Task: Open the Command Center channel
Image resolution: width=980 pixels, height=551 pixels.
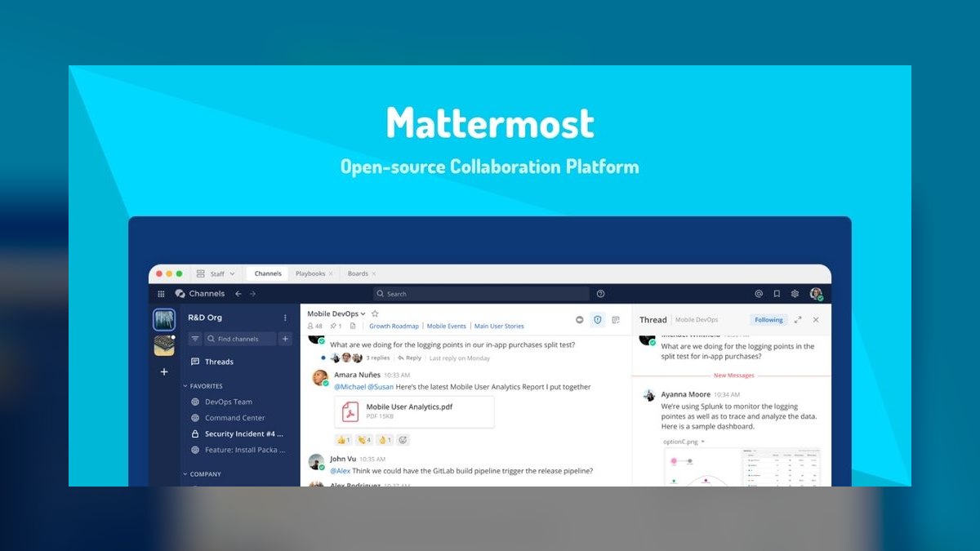Action: (x=237, y=418)
